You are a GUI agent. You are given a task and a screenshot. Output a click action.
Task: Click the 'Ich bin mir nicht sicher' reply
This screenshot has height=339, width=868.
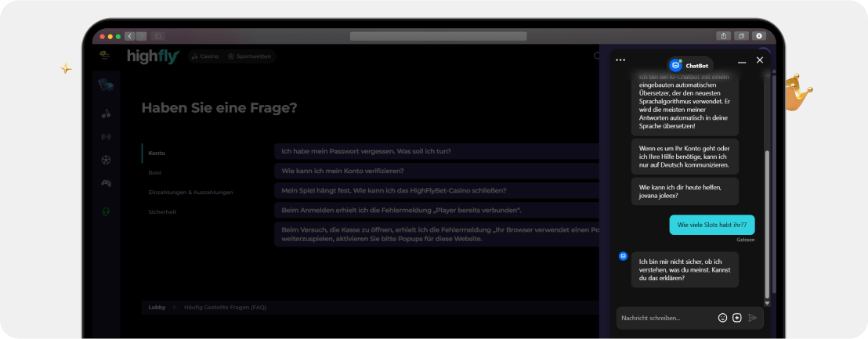tap(685, 269)
